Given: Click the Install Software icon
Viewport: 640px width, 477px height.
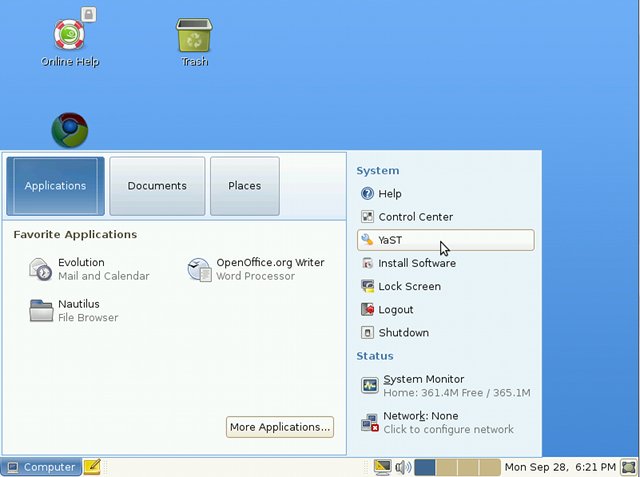Looking at the screenshot, I should point(367,263).
